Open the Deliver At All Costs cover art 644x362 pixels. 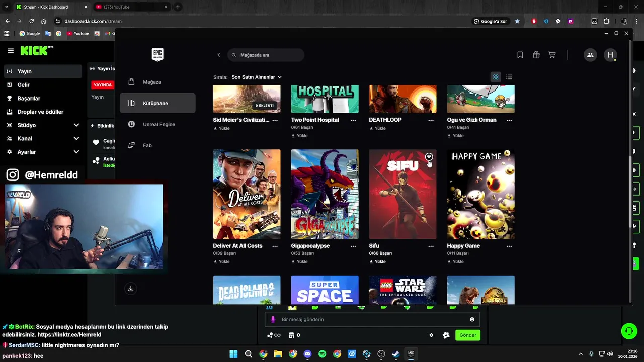247,194
